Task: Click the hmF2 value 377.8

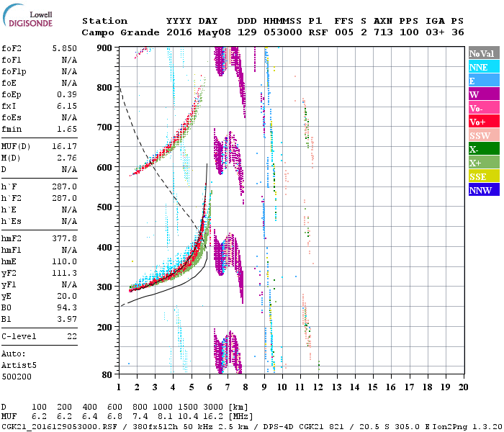Action: pos(65,238)
